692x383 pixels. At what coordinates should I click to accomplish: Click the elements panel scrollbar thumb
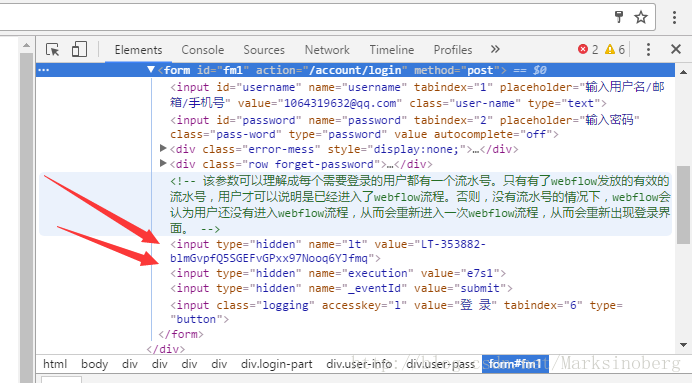tap(683, 205)
